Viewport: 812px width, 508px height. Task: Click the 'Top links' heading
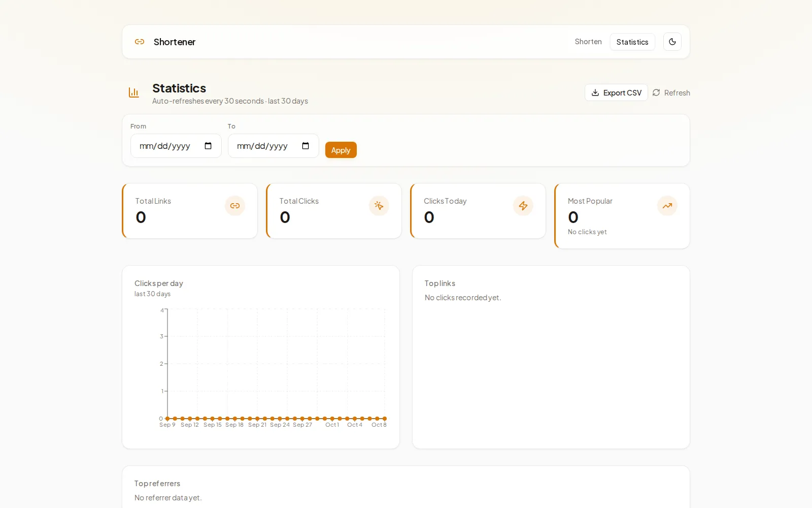tap(440, 283)
